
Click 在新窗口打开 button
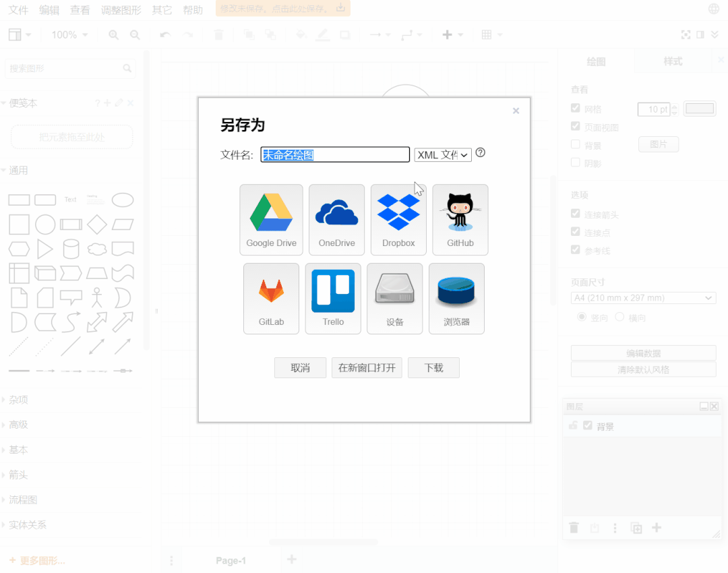367,368
